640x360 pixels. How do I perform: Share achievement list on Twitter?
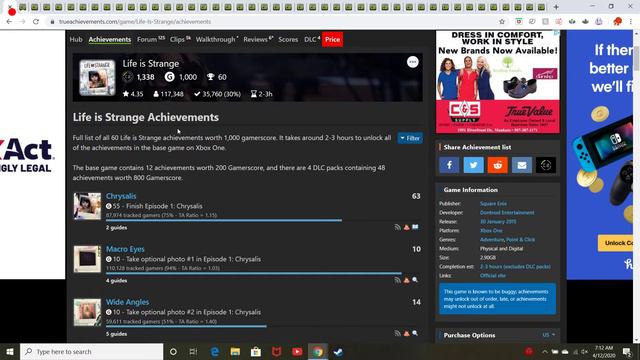tap(473, 165)
